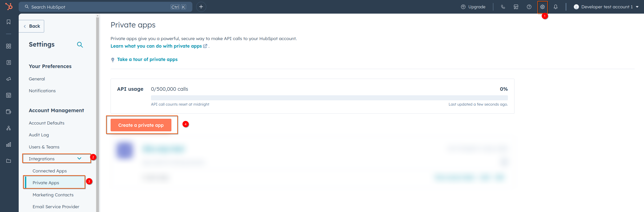644x212 pixels.
Task: Open the Settings gear icon
Action: [543, 7]
